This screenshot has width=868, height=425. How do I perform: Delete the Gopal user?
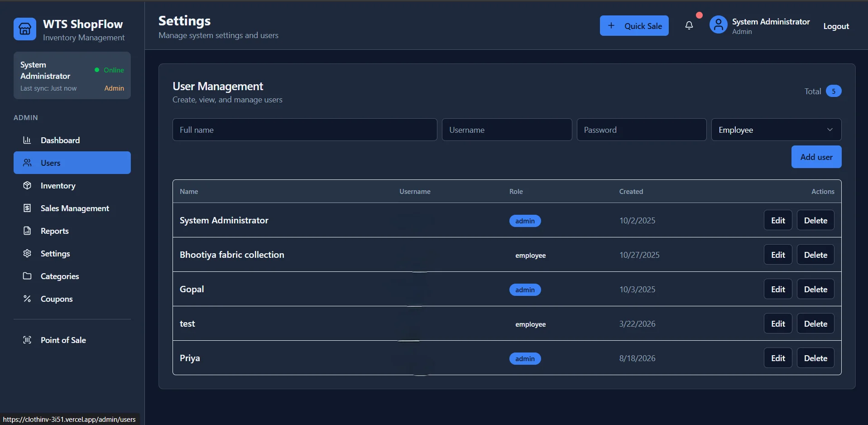coord(815,289)
